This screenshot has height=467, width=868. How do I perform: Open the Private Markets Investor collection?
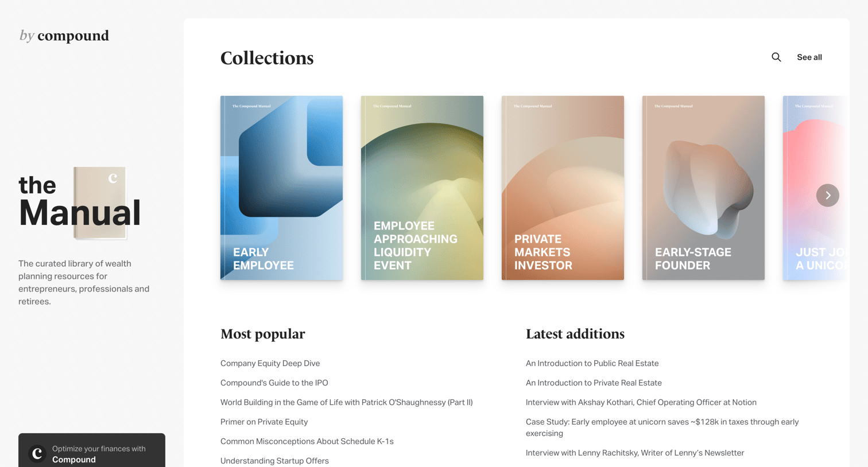563,188
